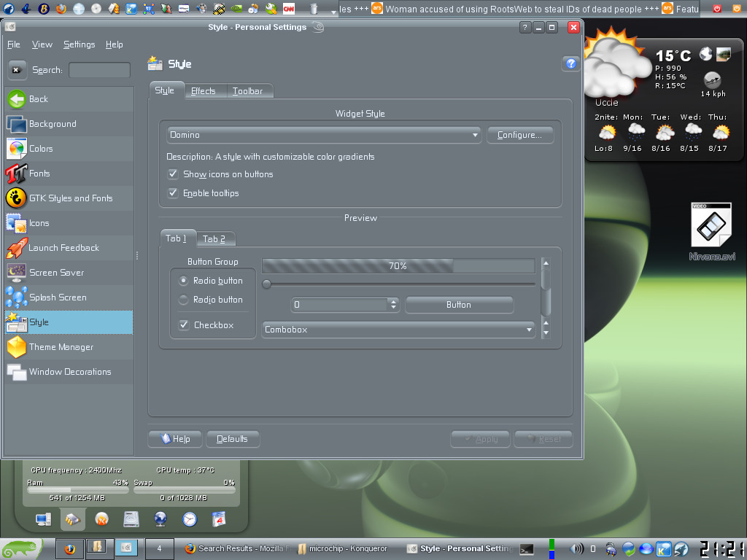This screenshot has height=560, width=747.
Task: Switch to microchip Konqueror taskbar entry
Action: [x=342, y=548]
